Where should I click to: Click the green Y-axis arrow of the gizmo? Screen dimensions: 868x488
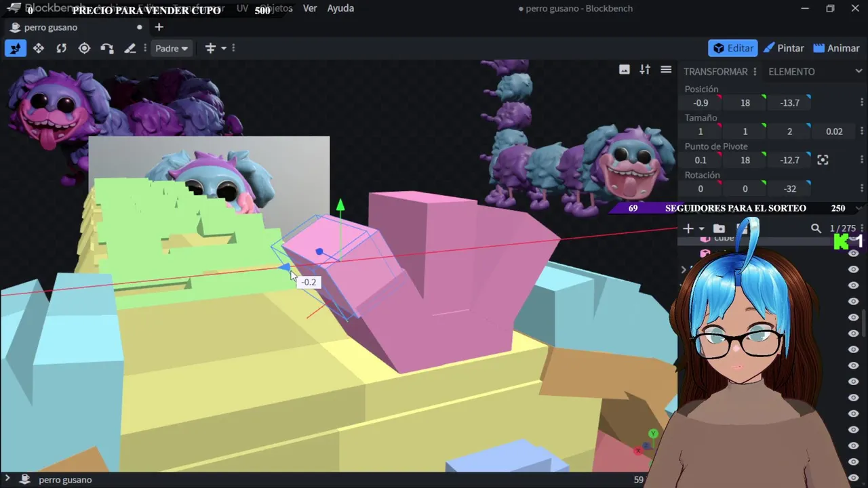(340, 205)
